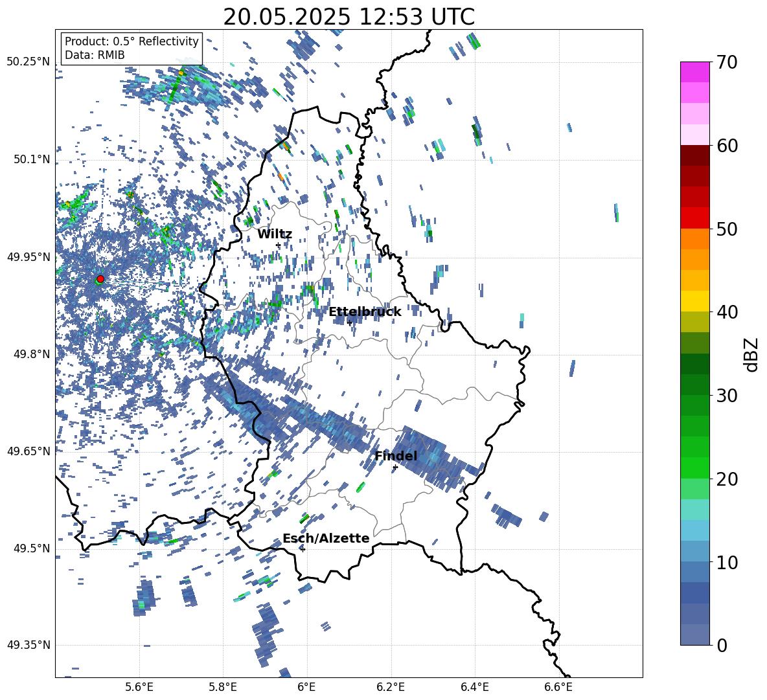
Task: Click the Esch/Alzette cross marker
Action: [x=303, y=549]
